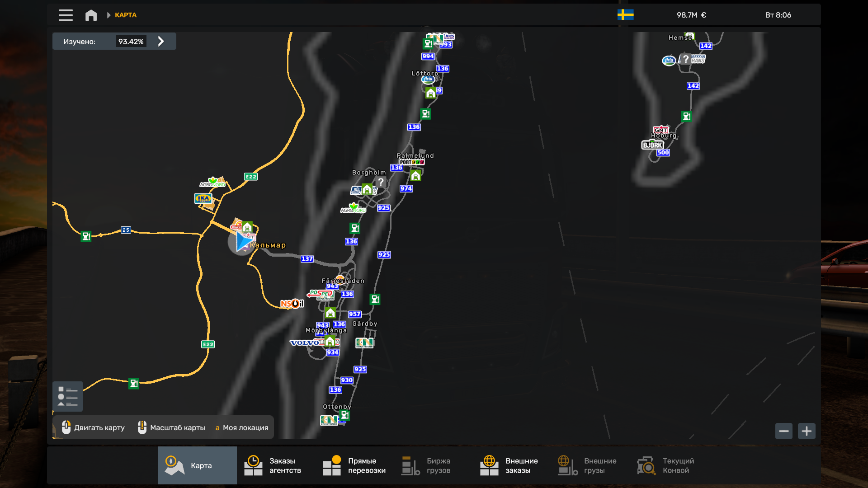
Task: Click the question mark icon near Hemse
Action: 686,59
